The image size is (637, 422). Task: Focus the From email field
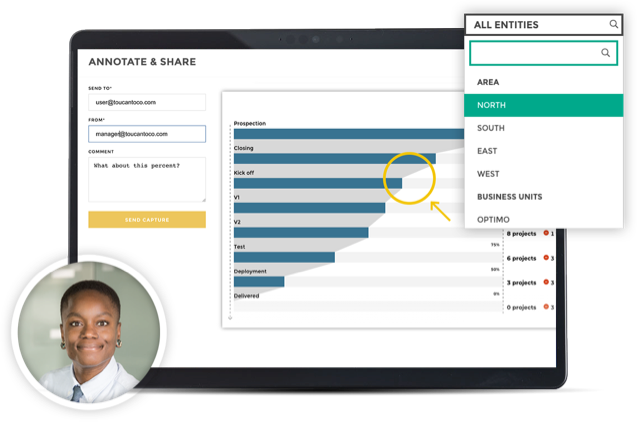click(146, 133)
